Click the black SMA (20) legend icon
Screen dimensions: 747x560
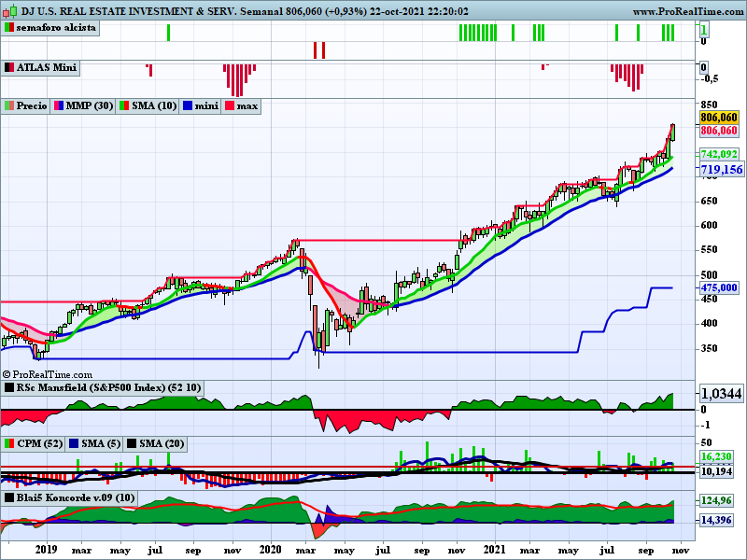[131, 444]
